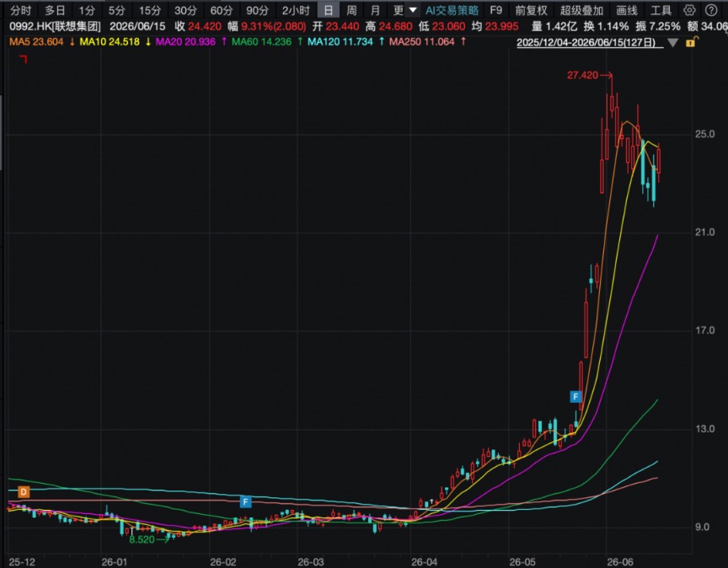Select the 日 daily chart tab
The height and width of the screenshot is (568, 728).
tap(329, 10)
